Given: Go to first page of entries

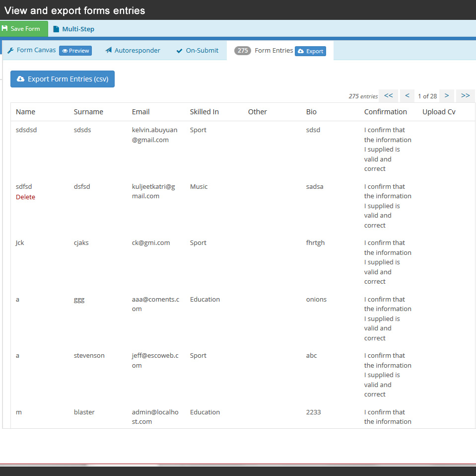Looking at the screenshot, I should [388, 96].
